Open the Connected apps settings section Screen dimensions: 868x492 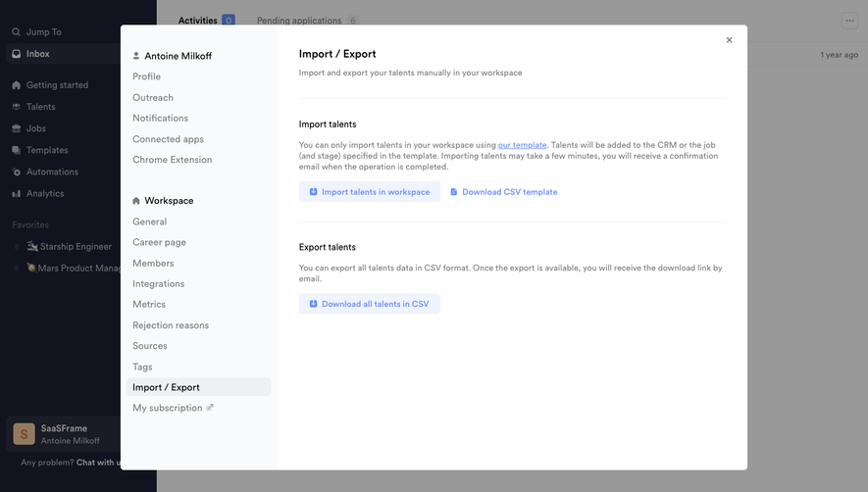tap(169, 139)
